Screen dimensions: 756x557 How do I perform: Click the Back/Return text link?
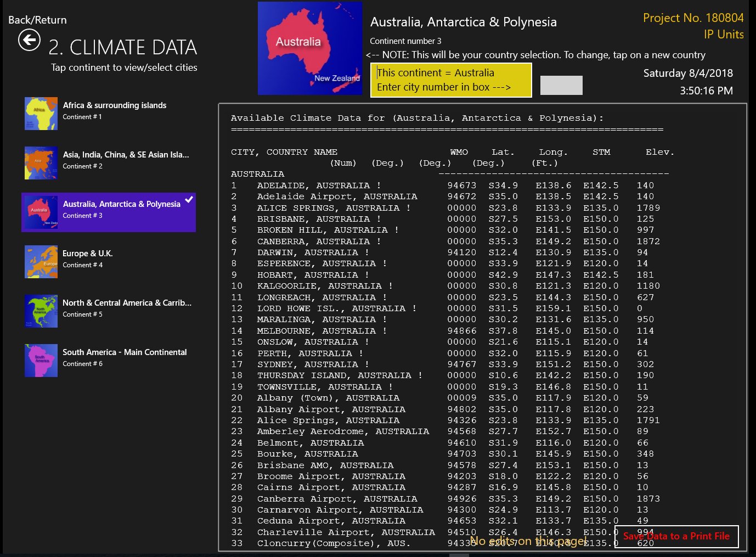click(37, 20)
